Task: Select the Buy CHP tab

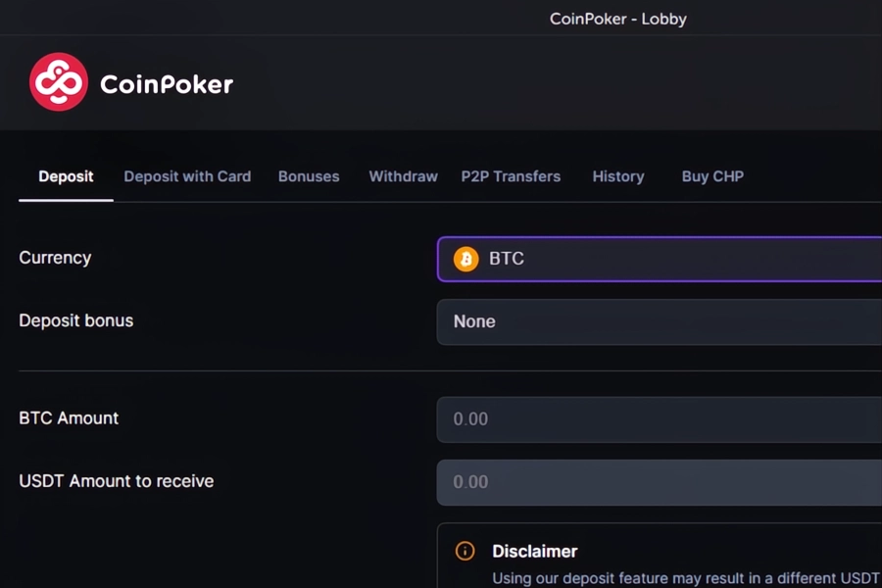Action: (x=712, y=176)
